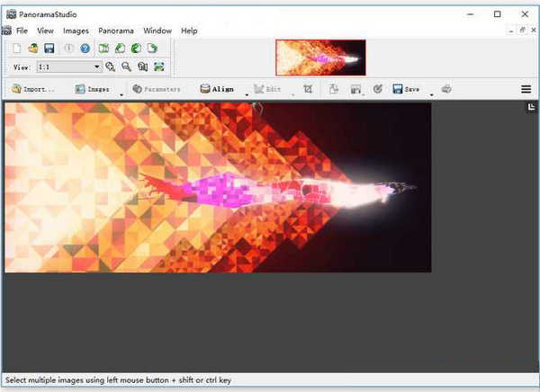540x392 pixels.
Task: Click the open project folder icon
Action: point(33,49)
